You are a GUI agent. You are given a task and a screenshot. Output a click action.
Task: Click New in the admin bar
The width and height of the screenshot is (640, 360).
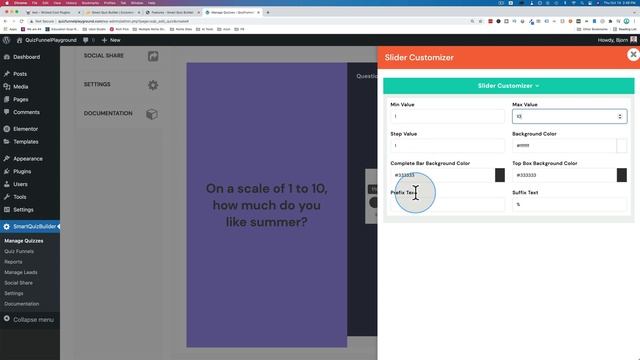click(111, 40)
